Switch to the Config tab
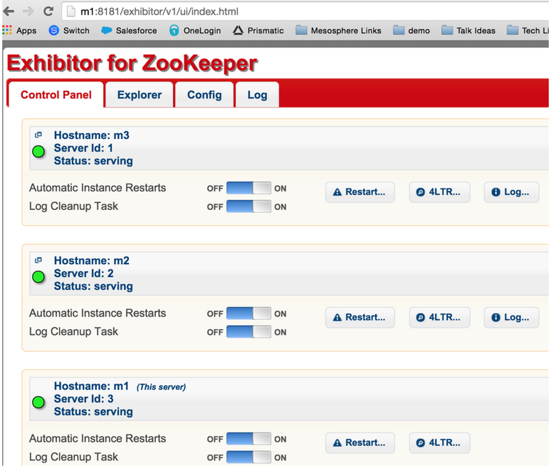Screen dimensions: 551x467 (x=205, y=95)
